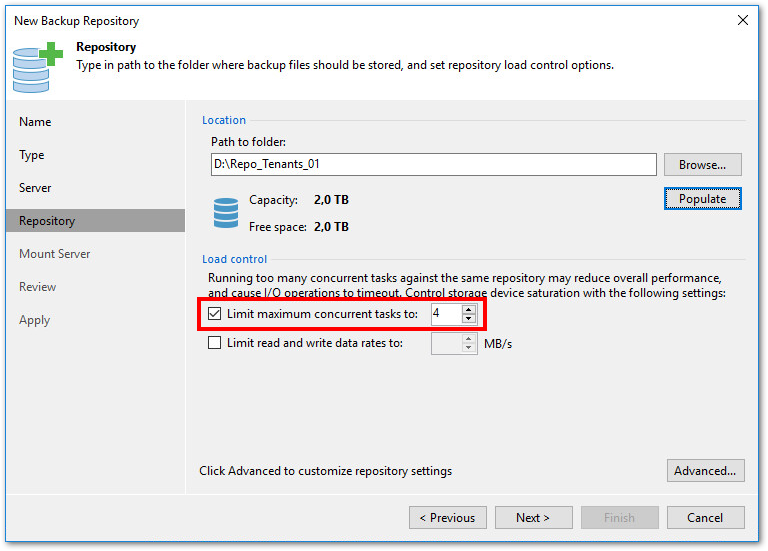Click the repository database icon in header
The width and height of the screenshot is (768, 551).
(x=37, y=66)
